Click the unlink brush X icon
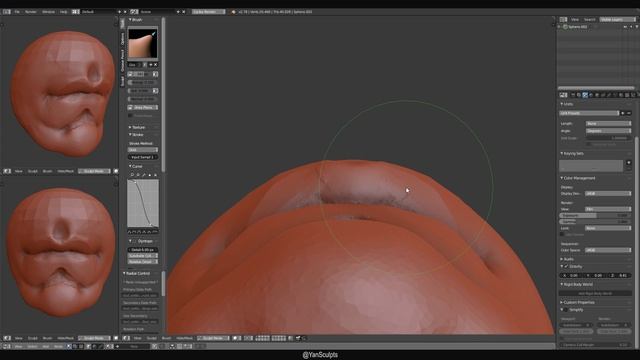This screenshot has height=360, width=640. pyautogui.click(x=156, y=65)
